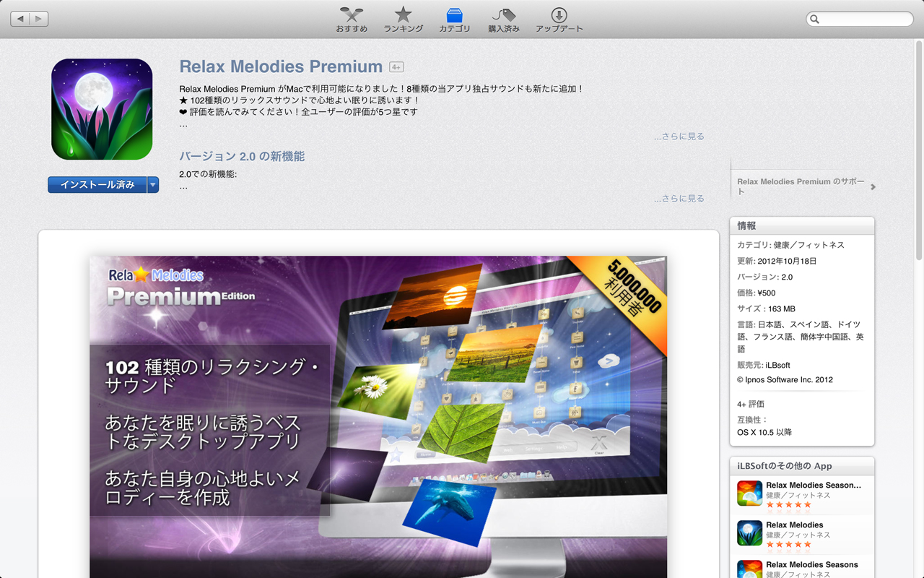The image size is (924, 578).
Task: Open the Relax Melodies Seasons app icon
Action: click(750, 569)
